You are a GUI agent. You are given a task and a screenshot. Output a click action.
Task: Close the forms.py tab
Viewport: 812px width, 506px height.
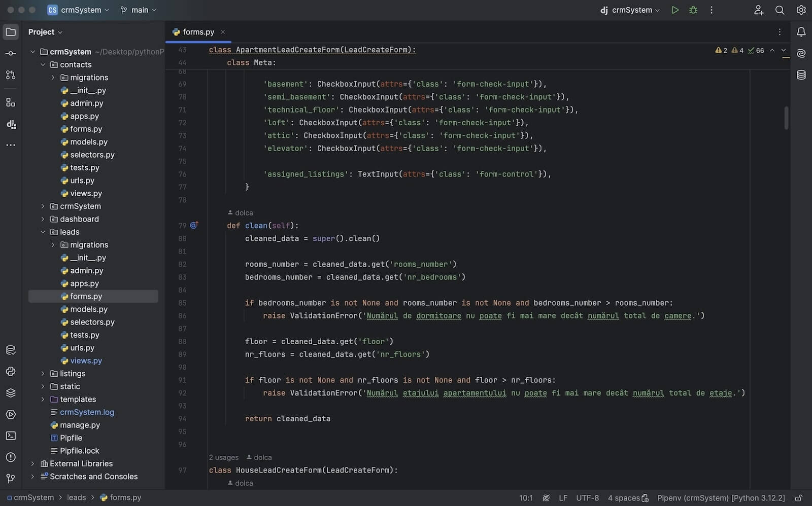coord(223,32)
